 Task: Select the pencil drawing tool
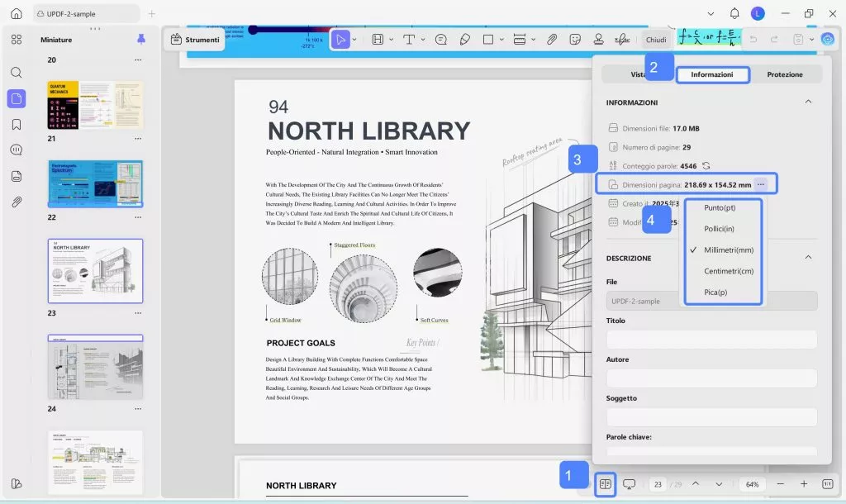pos(464,40)
